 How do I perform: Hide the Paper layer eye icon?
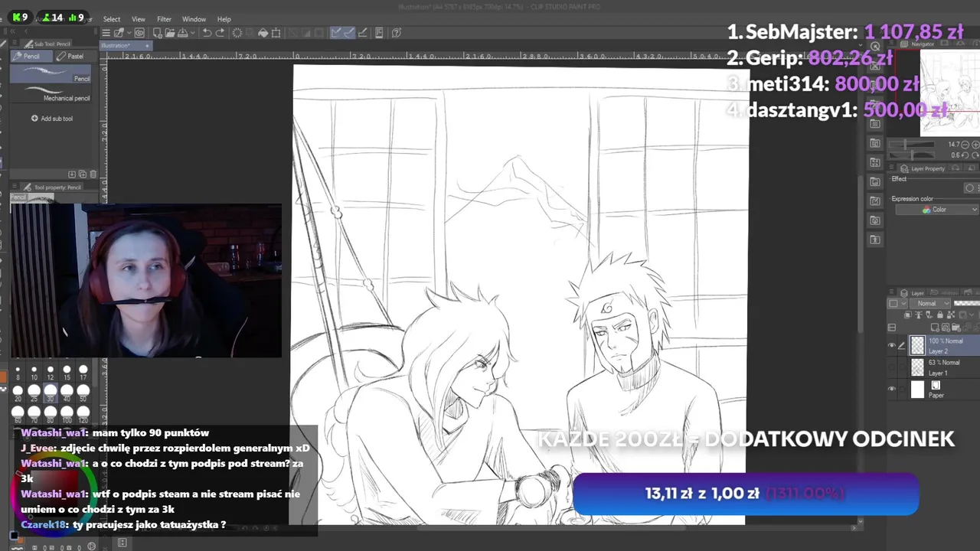point(891,389)
